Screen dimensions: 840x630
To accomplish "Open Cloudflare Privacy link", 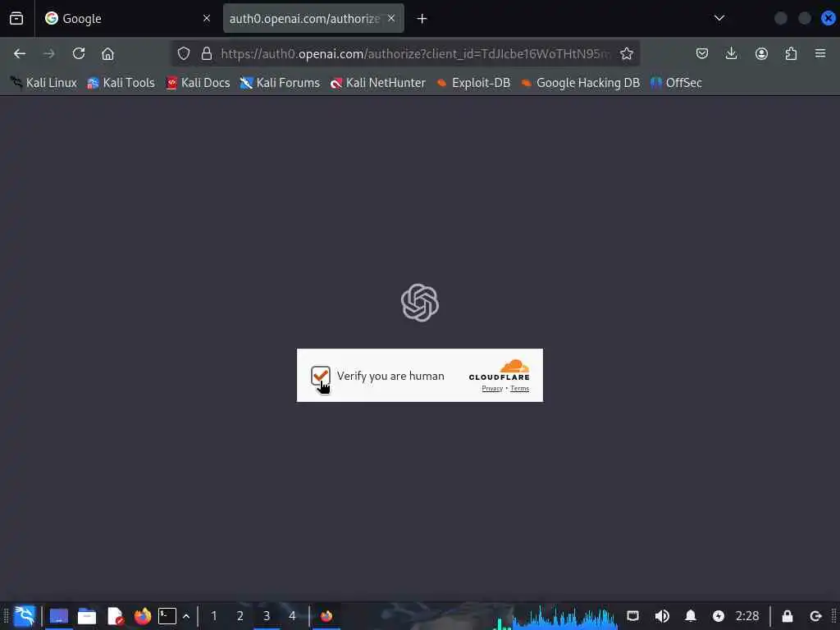I will (x=492, y=388).
